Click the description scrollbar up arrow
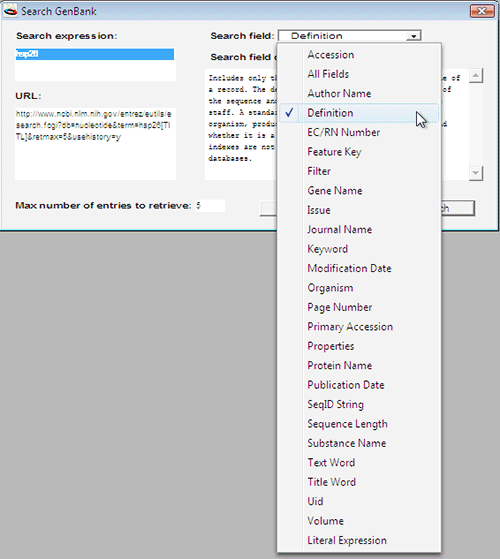 [x=476, y=76]
